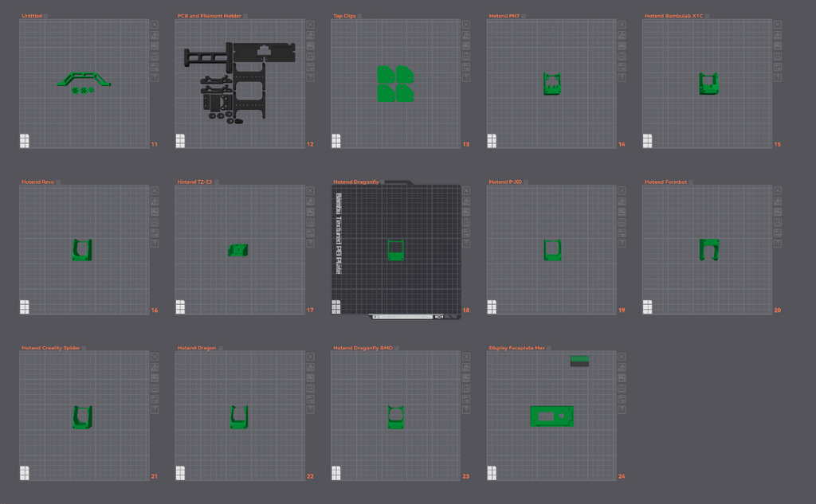Select the Hotend Revo plate title
The image size is (816, 504).
[x=37, y=182]
